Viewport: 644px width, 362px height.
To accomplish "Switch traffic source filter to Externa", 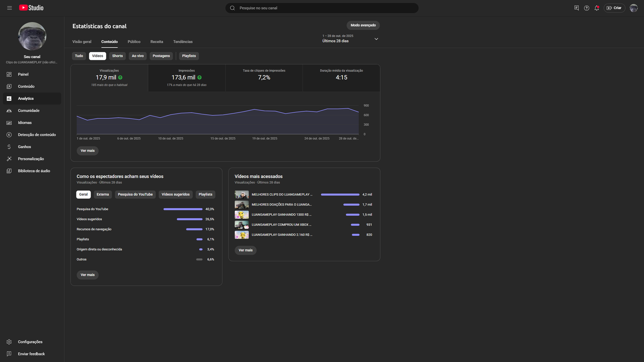I will pyautogui.click(x=103, y=195).
